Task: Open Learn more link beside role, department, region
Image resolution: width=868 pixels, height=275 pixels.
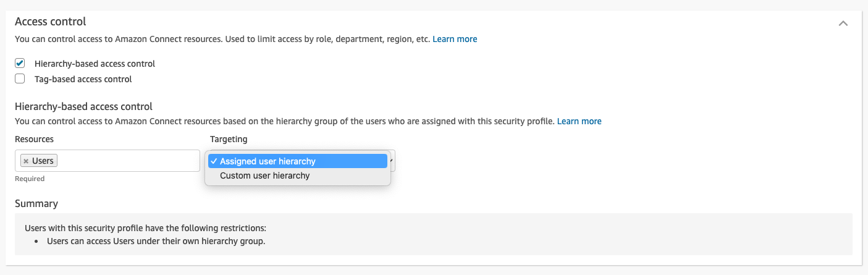Action: pos(455,39)
